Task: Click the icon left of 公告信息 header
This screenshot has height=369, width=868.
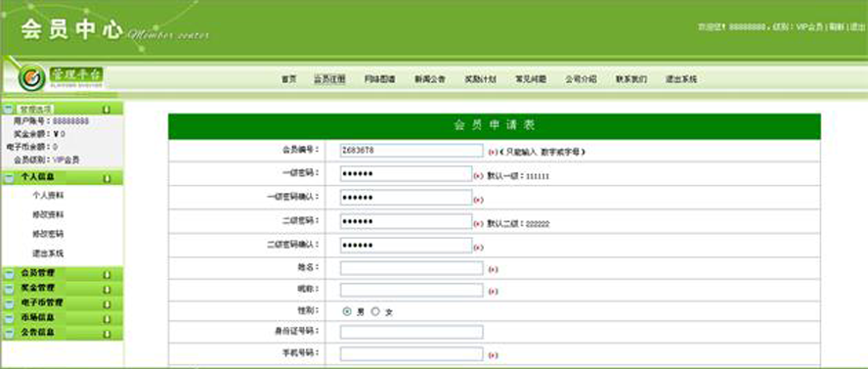Action: click(x=9, y=333)
